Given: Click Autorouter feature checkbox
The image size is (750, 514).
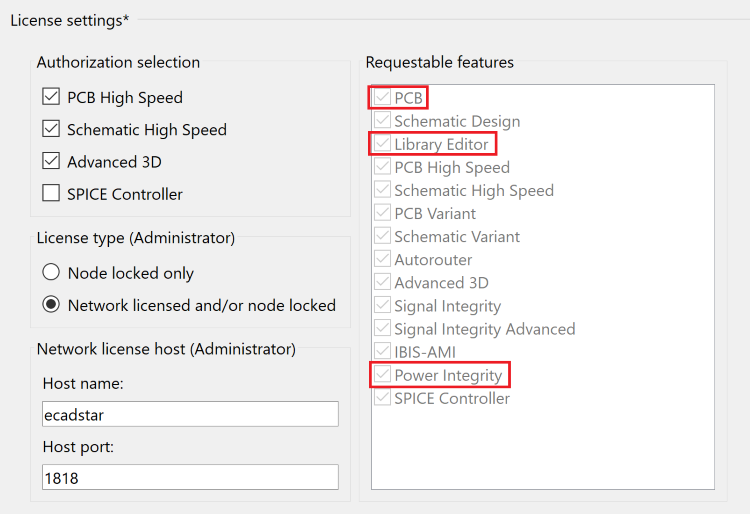Looking at the screenshot, I should pos(383,259).
